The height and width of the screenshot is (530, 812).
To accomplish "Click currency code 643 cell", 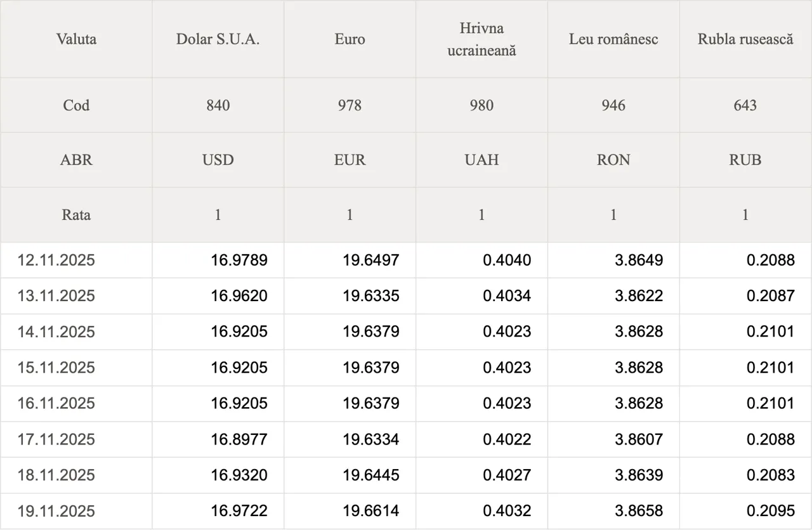I will click(x=745, y=105).
